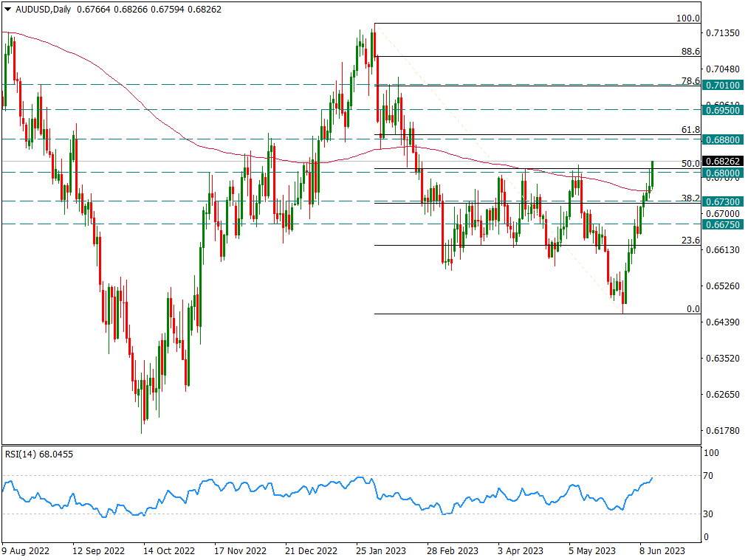
Task: Click the RSI(14) 68.0455 indicator label
Action: point(39,454)
